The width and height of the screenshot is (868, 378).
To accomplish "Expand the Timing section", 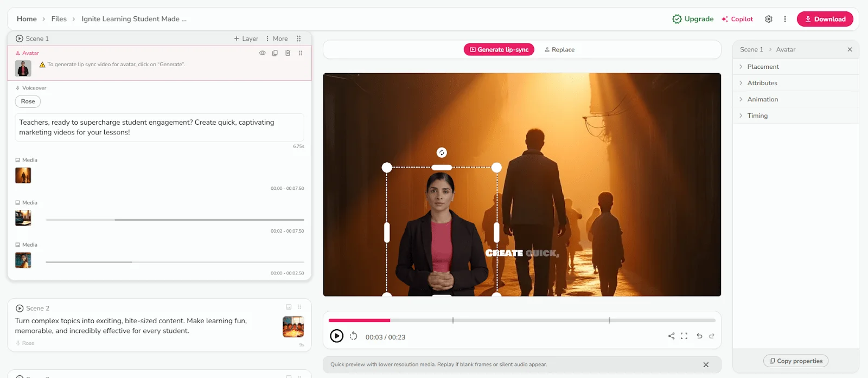I will (x=796, y=116).
